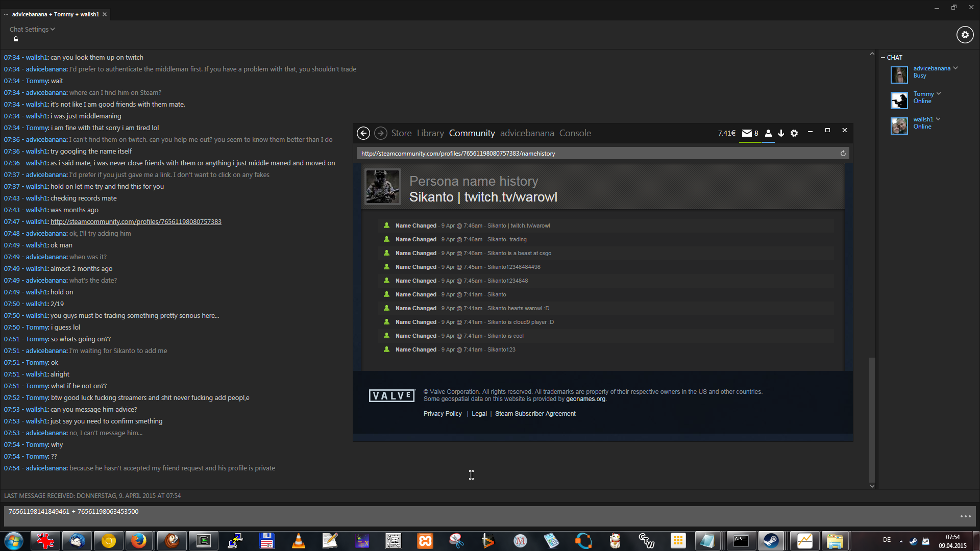Open Tommy's user options dropdown
This screenshot has width=980, height=551.
coord(939,93)
